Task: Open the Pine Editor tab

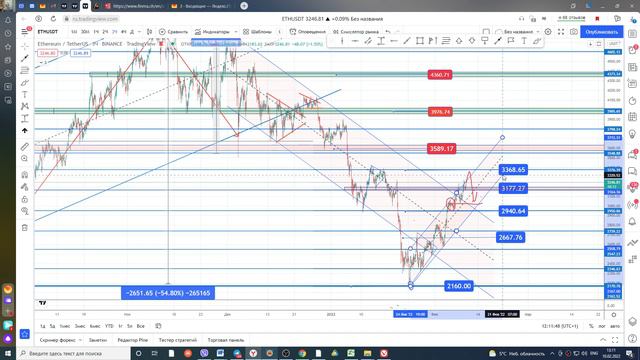Action: click(133, 340)
